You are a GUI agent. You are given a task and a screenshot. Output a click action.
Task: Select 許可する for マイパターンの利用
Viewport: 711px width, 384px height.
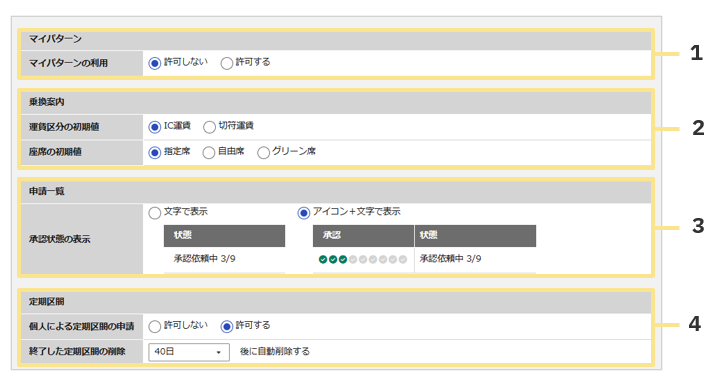227,63
